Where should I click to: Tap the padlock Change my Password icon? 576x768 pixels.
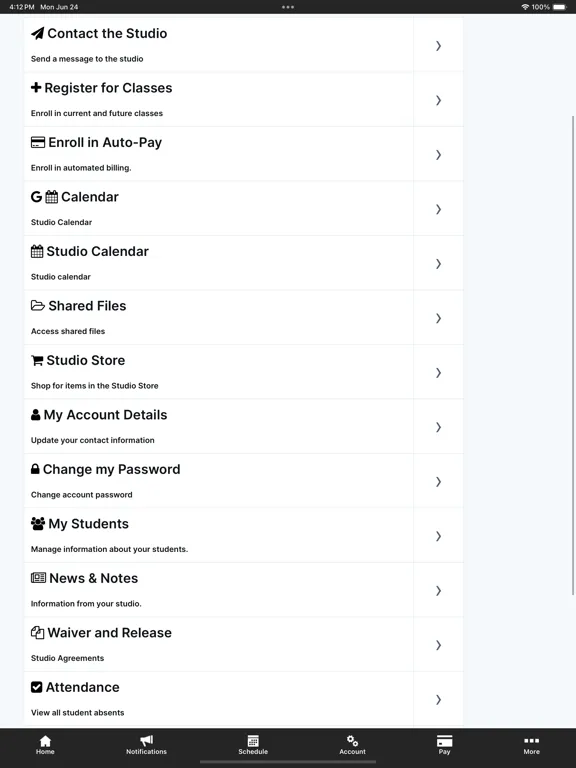click(35, 469)
